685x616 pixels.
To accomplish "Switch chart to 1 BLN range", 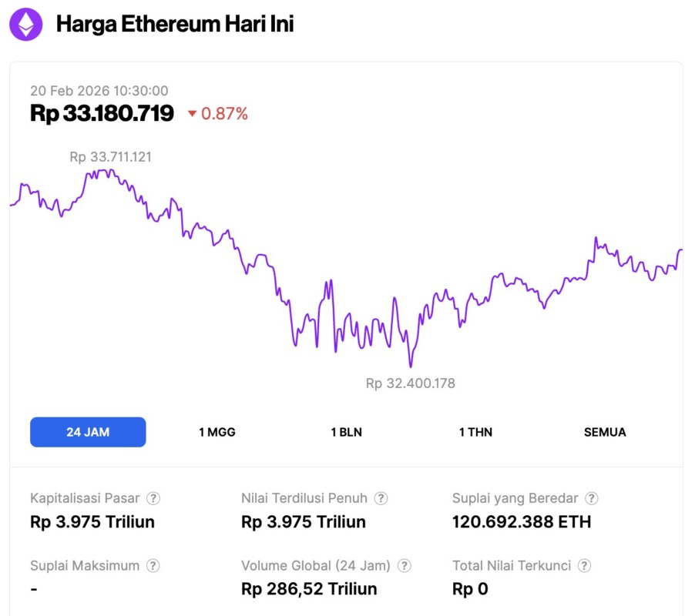I will [x=346, y=432].
